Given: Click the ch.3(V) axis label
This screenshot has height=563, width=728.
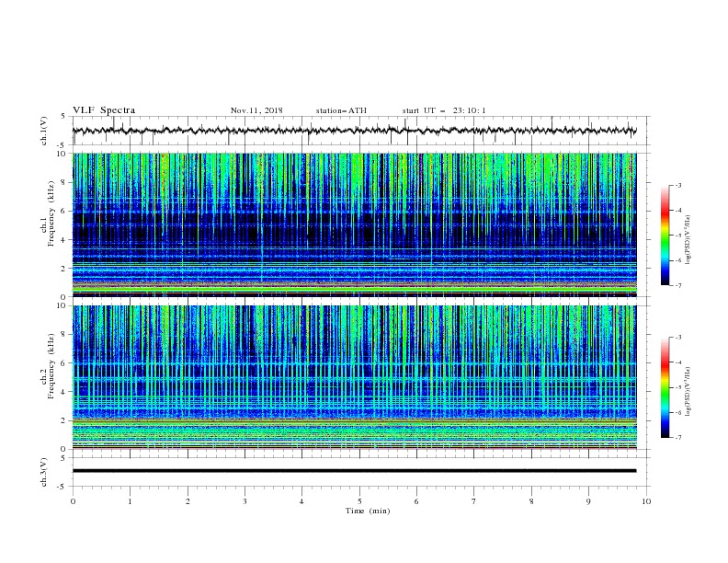Looking at the screenshot, I should point(44,472).
